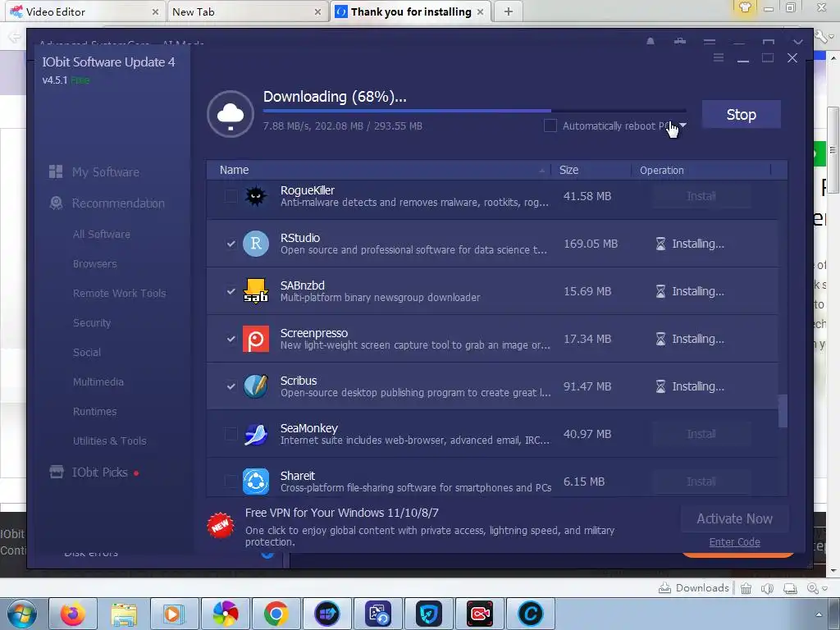840x630 pixels.
Task: Open the colorful pinwheel taskbar app
Action: coord(225,614)
